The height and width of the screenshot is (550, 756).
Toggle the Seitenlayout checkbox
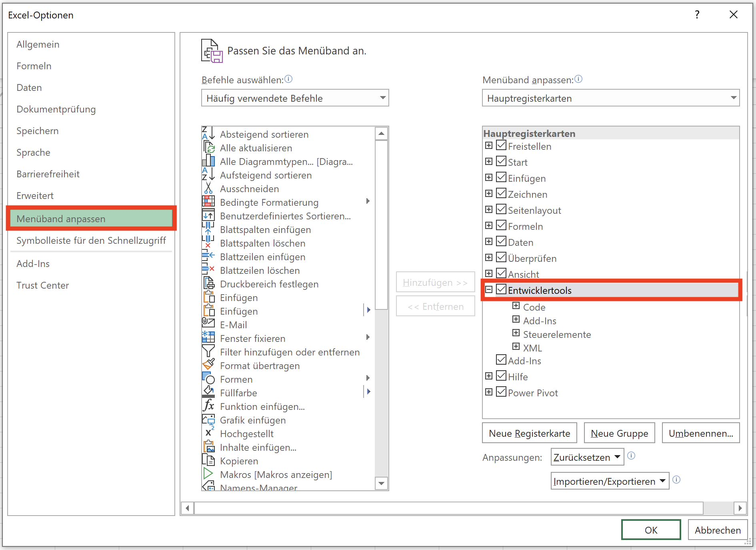tap(501, 209)
